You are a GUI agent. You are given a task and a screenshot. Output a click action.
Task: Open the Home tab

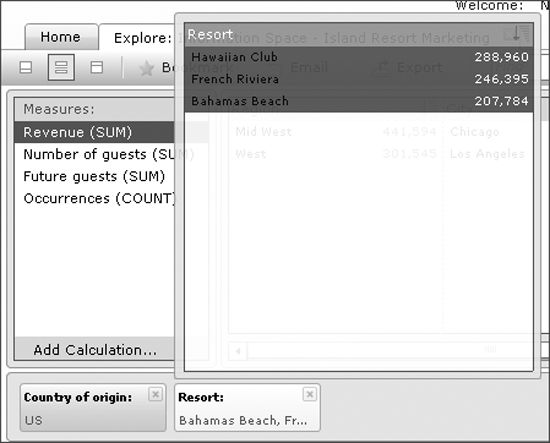tap(61, 37)
